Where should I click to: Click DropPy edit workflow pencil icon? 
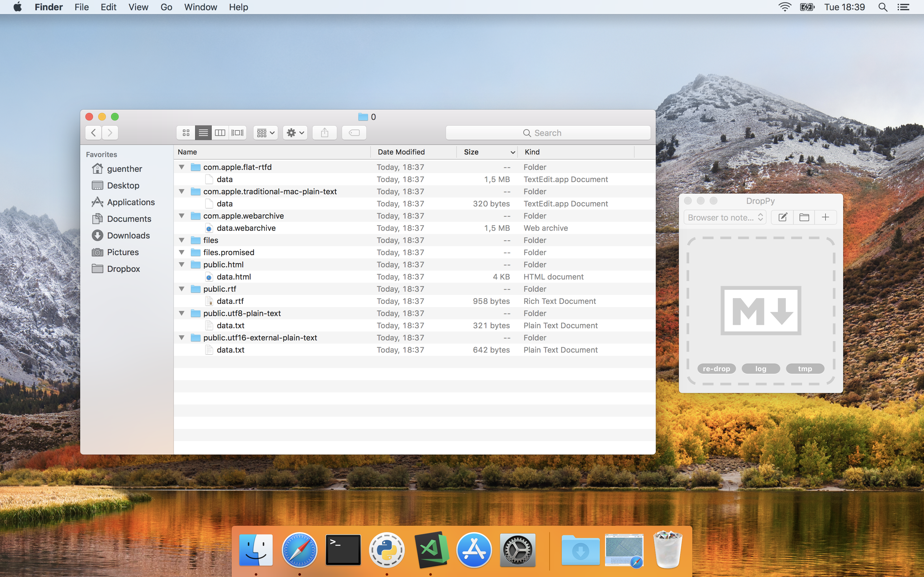click(x=782, y=218)
